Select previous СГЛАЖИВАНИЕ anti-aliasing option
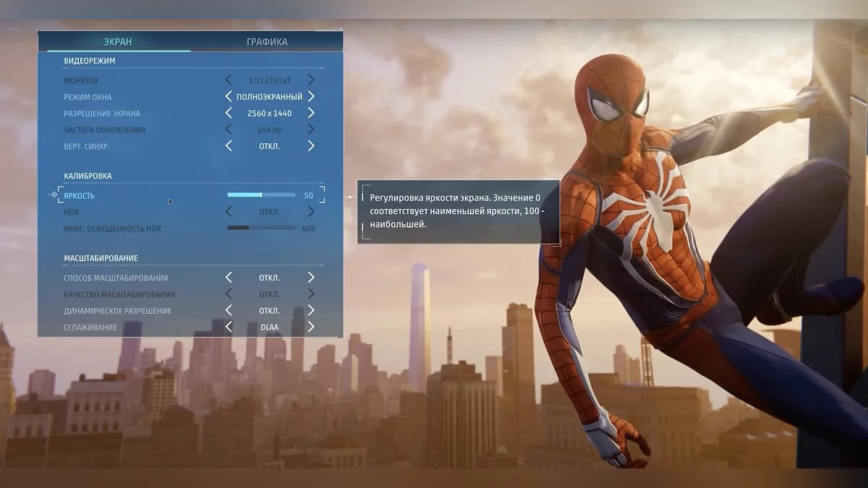 (229, 327)
